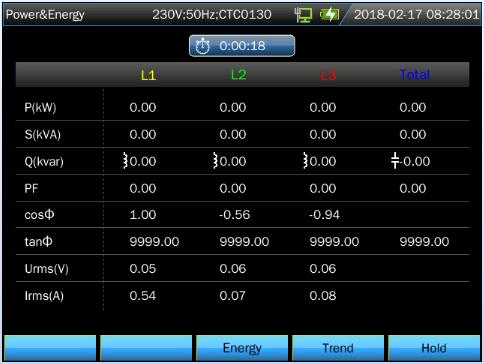Click the L2 cosΦ value -0.56

click(235, 215)
